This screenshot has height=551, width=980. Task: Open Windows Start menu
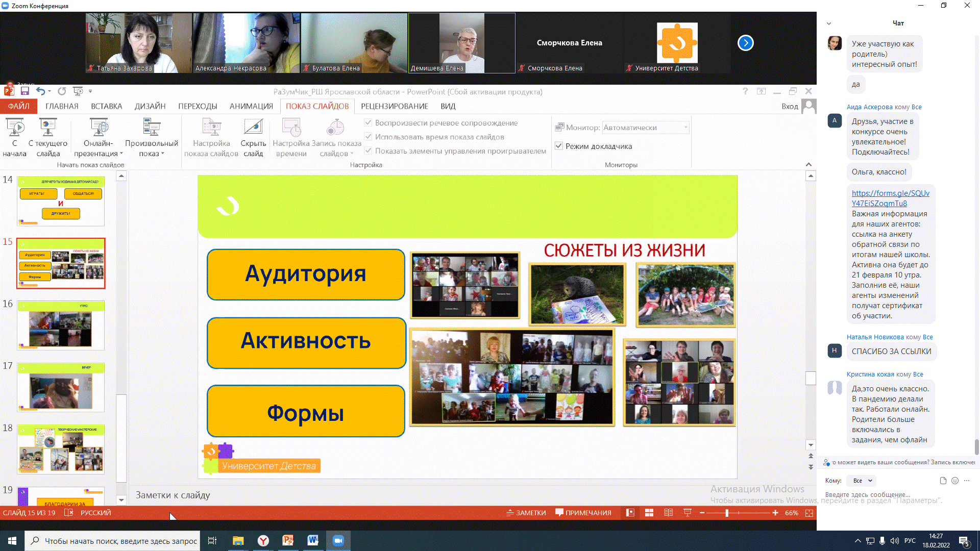tap(12, 541)
